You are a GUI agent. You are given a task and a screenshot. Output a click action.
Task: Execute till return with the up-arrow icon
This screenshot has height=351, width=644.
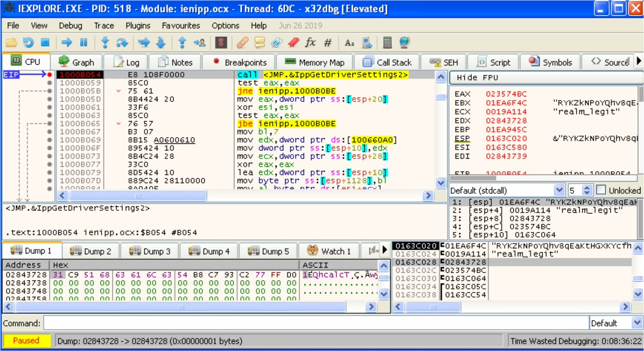click(x=182, y=42)
